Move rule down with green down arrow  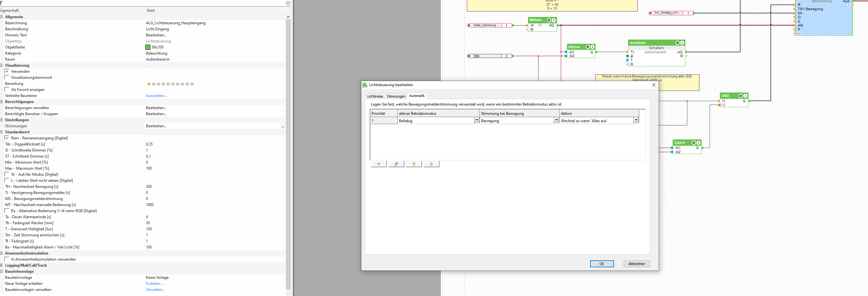(431, 164)
